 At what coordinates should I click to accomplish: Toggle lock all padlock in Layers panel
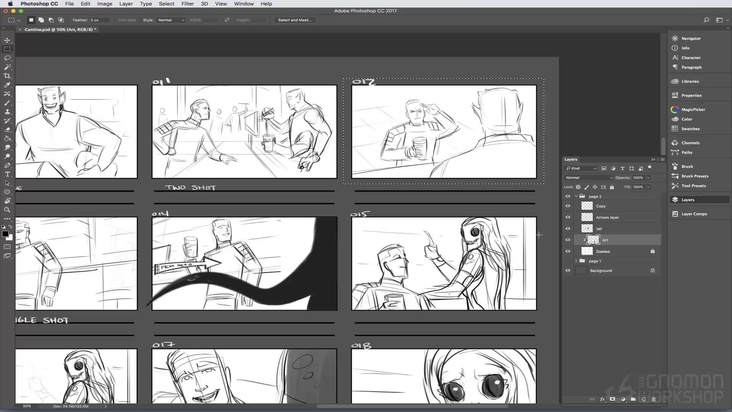(x=612, y=187)
